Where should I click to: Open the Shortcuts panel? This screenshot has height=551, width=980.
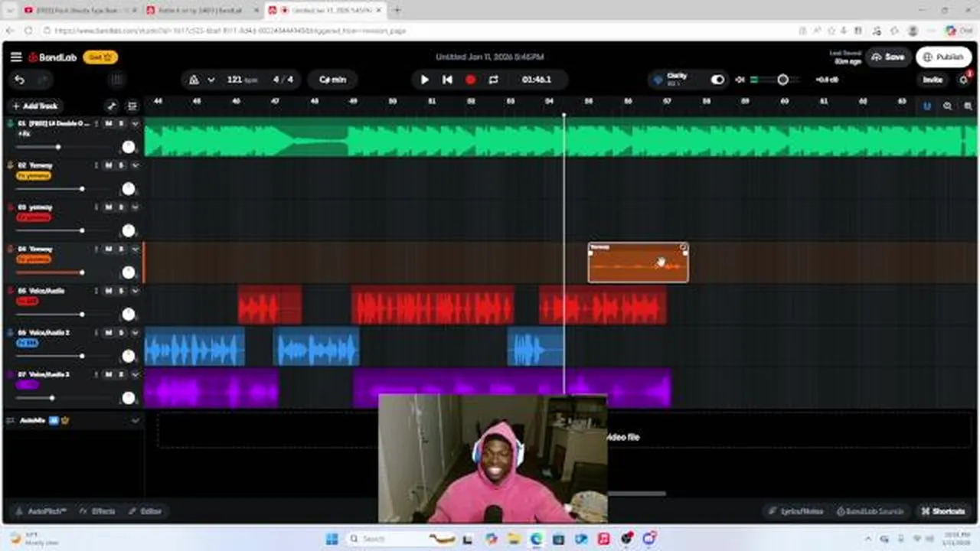[x=942, y=511]
